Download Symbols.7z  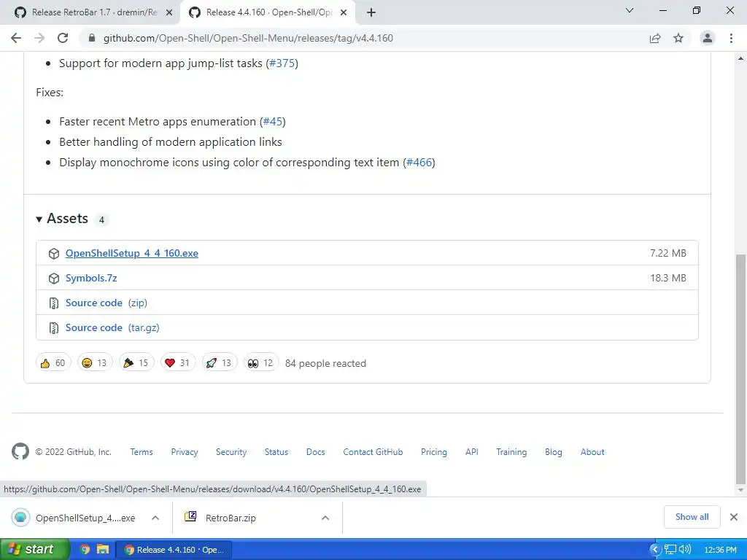coord(91,278)
